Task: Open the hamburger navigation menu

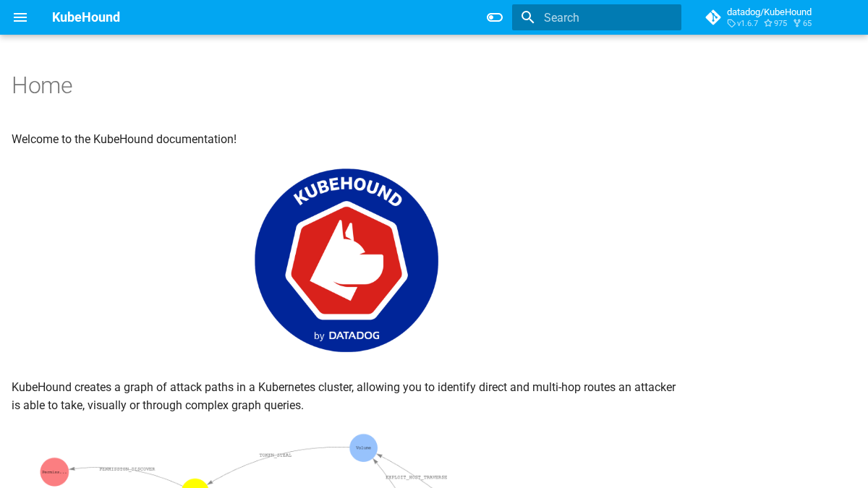Action: point(20,17)
